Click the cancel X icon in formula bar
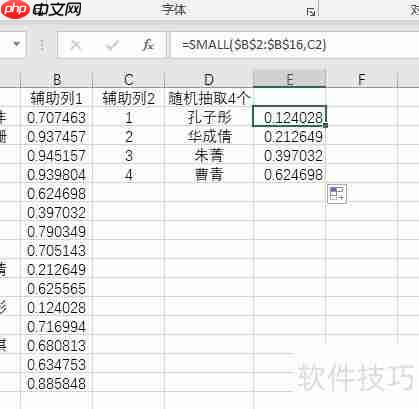419x409 pixels. coord(76,45)
